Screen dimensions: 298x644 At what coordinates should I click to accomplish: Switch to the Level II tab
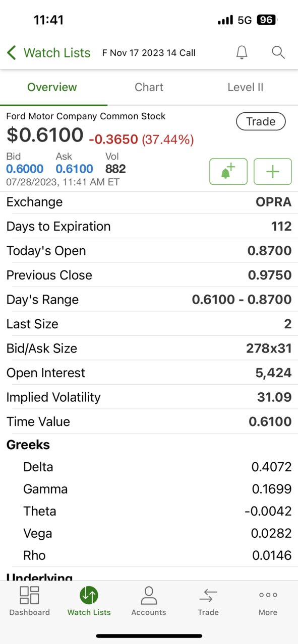[x=246, y=87]
